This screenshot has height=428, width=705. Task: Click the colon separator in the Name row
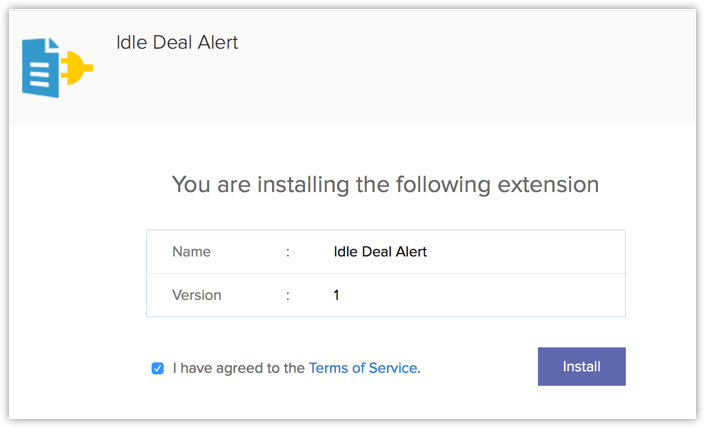(x=288, y=252)
